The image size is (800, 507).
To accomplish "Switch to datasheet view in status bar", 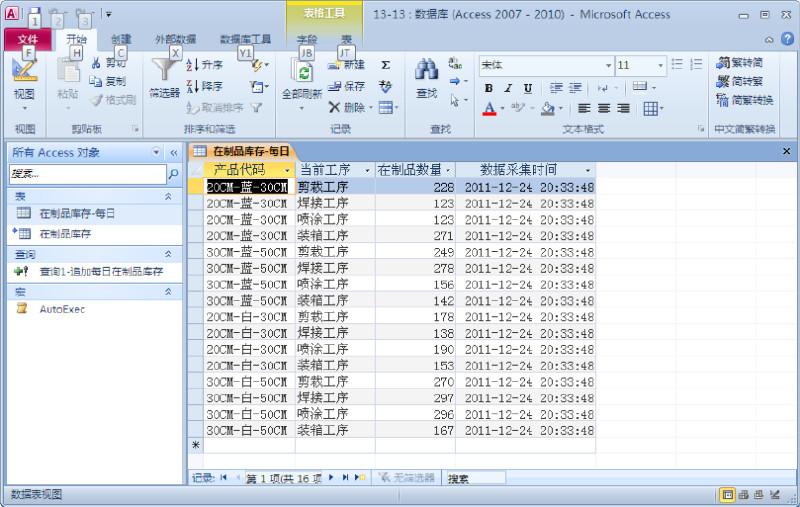I will pyautogui.click(x=727, y=494).
